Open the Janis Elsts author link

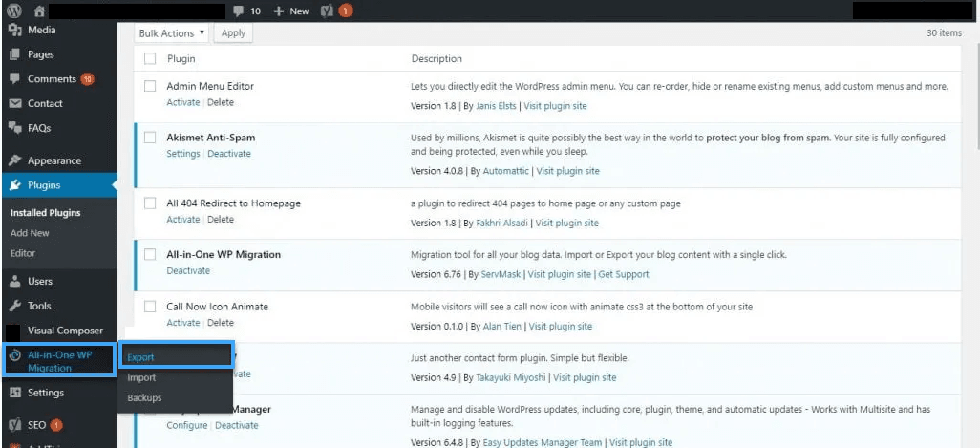(497, 106)
